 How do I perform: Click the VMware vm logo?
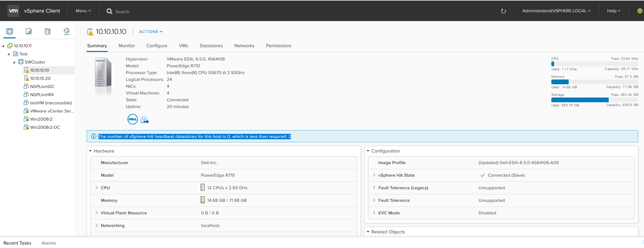[13, 11]
